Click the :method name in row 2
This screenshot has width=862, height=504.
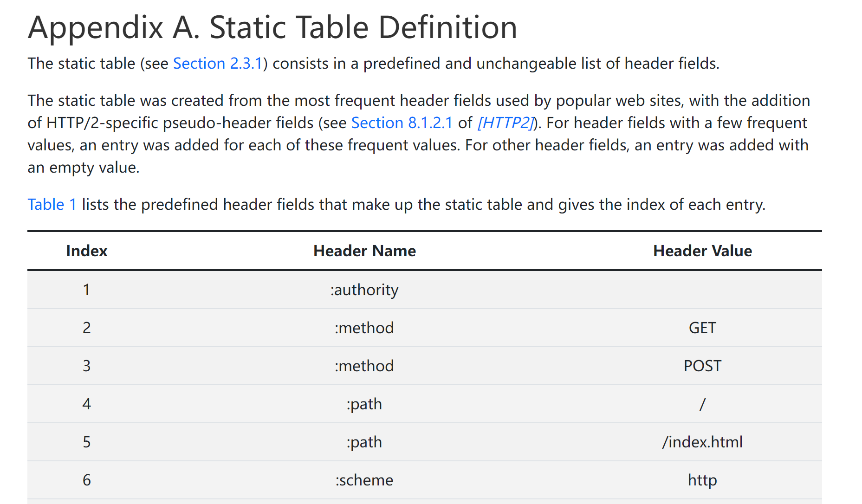pyautogui.click(x=364, y=328)
